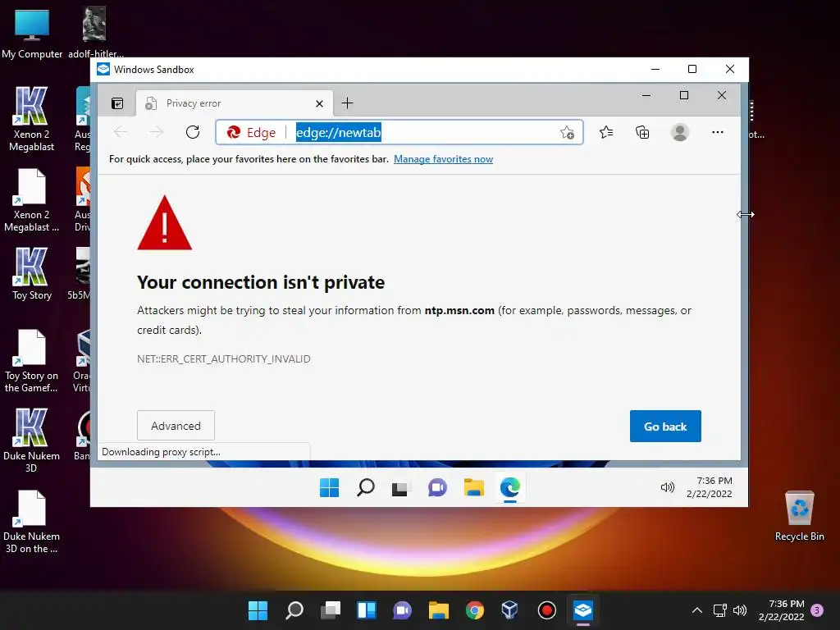Maximize the Windows Sandbox window
The height and width of the screenshot is (630, 840).
click(692, 69)
